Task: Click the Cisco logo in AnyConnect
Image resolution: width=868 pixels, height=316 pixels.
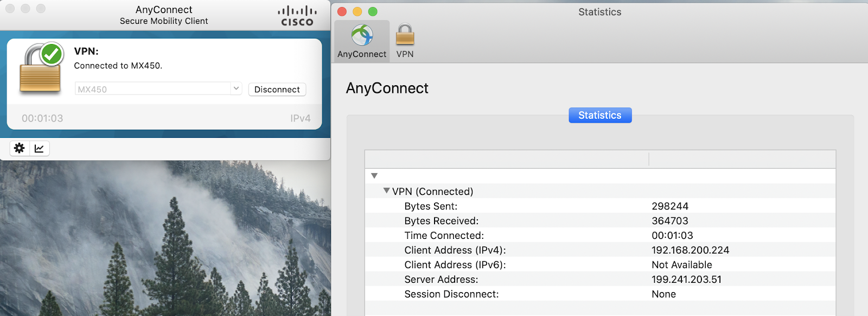Action: click(297, 16)
